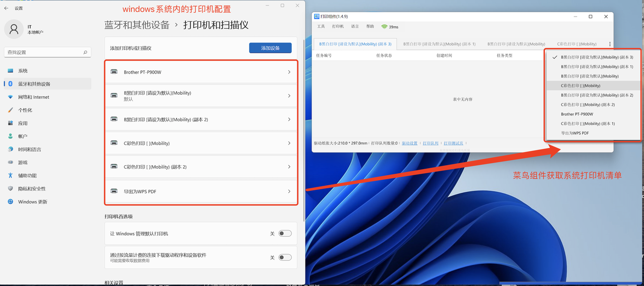Open 游戏 settings section
The width and height of the screenshot is (644, 286).
click(x=47, y=163)
